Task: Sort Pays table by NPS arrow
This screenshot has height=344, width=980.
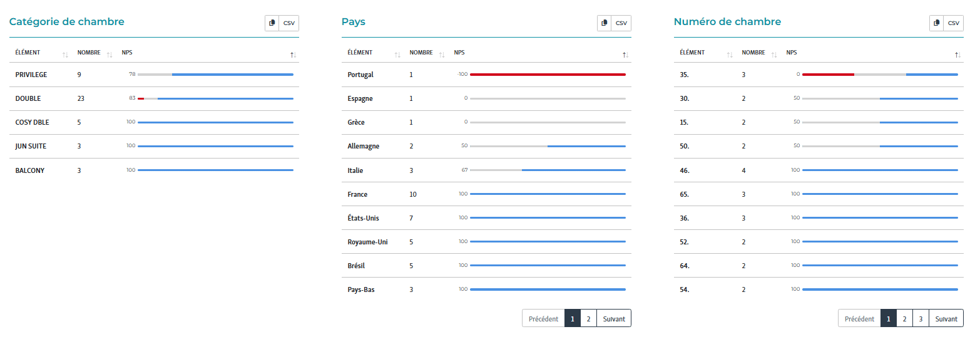Action: click(625, 55)
